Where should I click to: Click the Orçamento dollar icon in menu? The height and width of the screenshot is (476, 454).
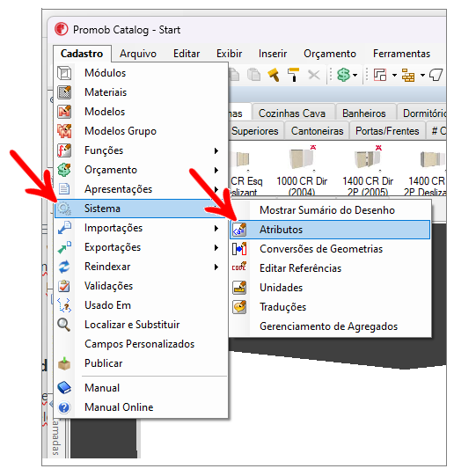pos(64,170)
